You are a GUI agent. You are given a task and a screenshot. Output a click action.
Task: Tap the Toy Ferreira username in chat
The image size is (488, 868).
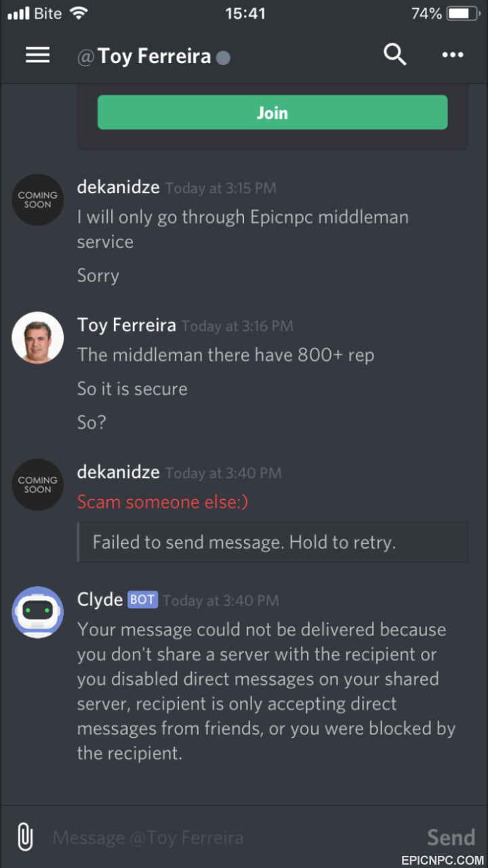127,325
